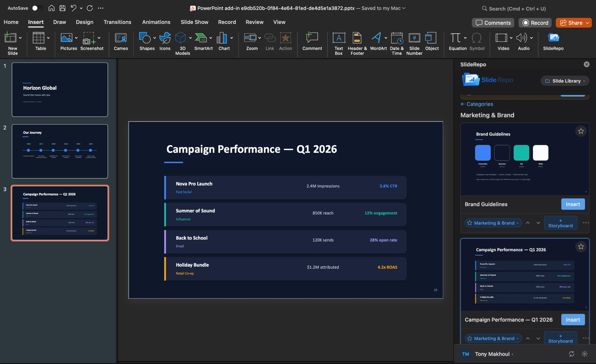Switch to the Design tab
This screenshot has height=364, width=596.
click(85, 22)
